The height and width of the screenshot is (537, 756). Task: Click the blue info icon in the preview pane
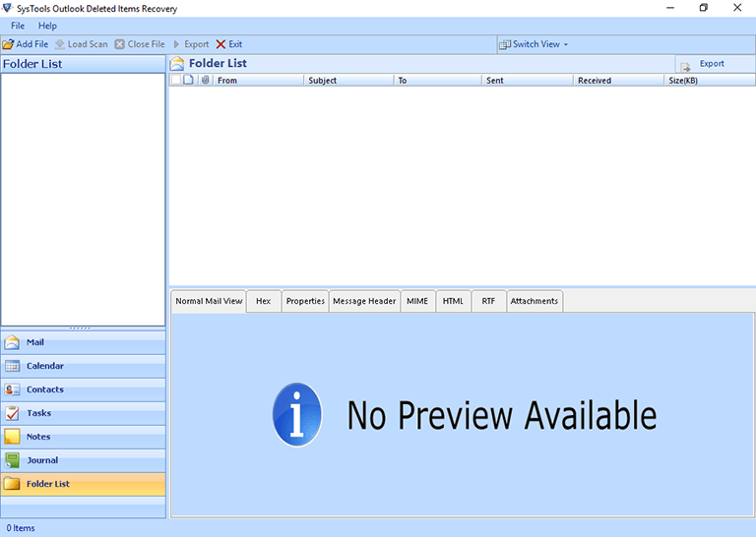(x=297, y=415)
